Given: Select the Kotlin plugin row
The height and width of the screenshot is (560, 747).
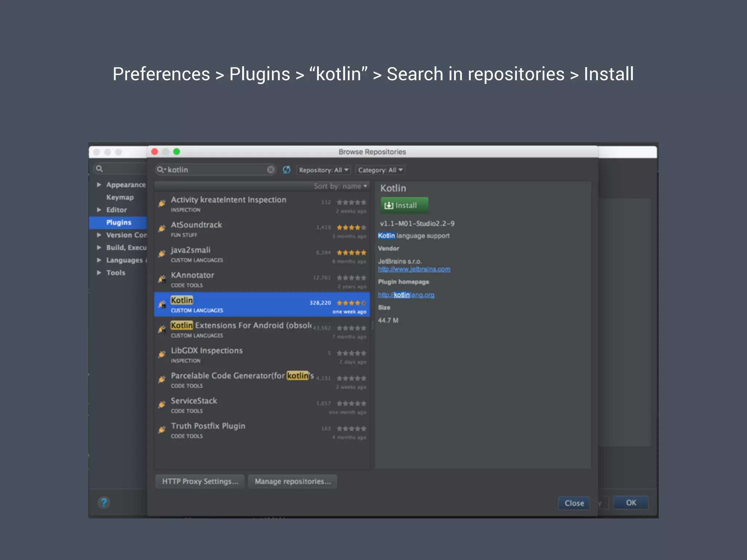Looking at the screenshot, I should 262,304.
